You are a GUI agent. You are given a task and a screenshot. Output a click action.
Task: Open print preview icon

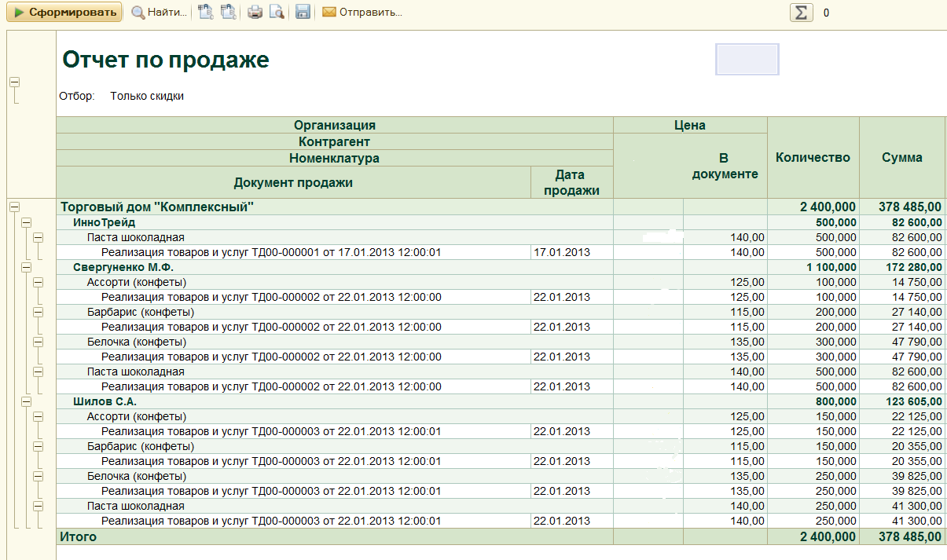pos(277,13)
